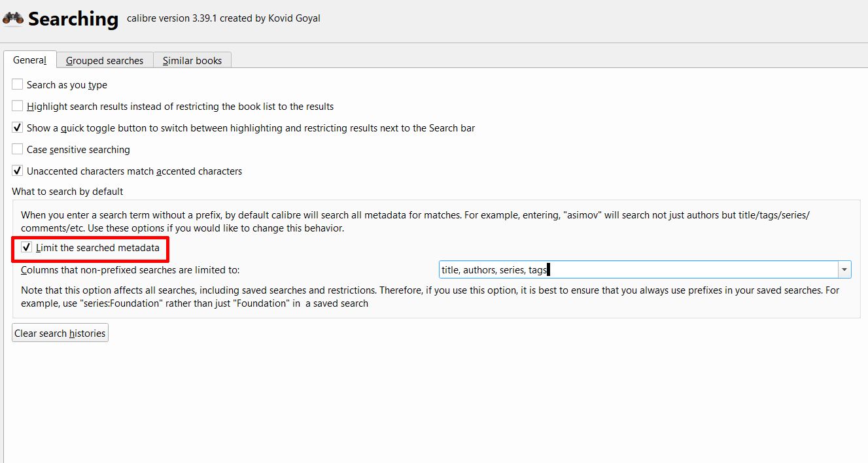Click into the title, authors, series, tags field
This screenshot has width=868, height=463.
tap(638, 269)
